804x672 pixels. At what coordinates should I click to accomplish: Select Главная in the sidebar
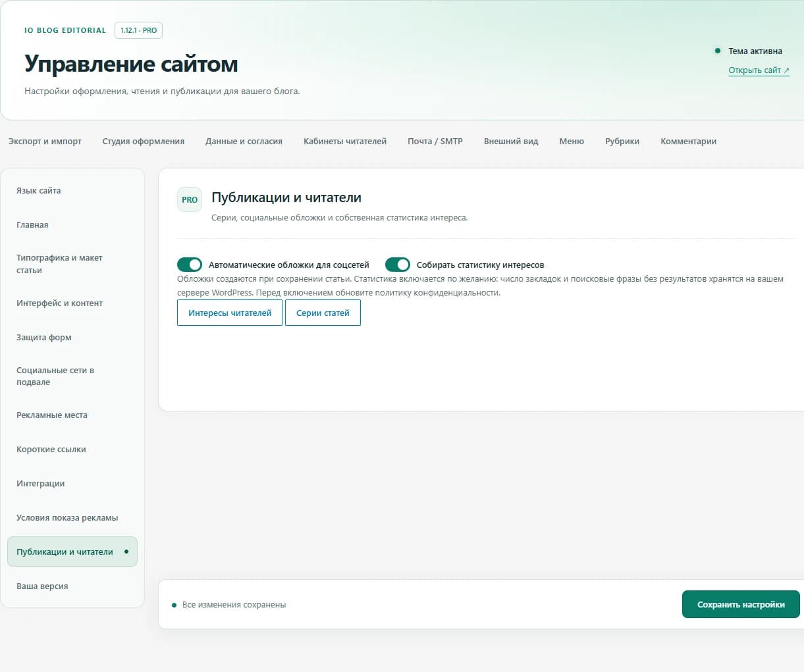click(x=72, y=225)
